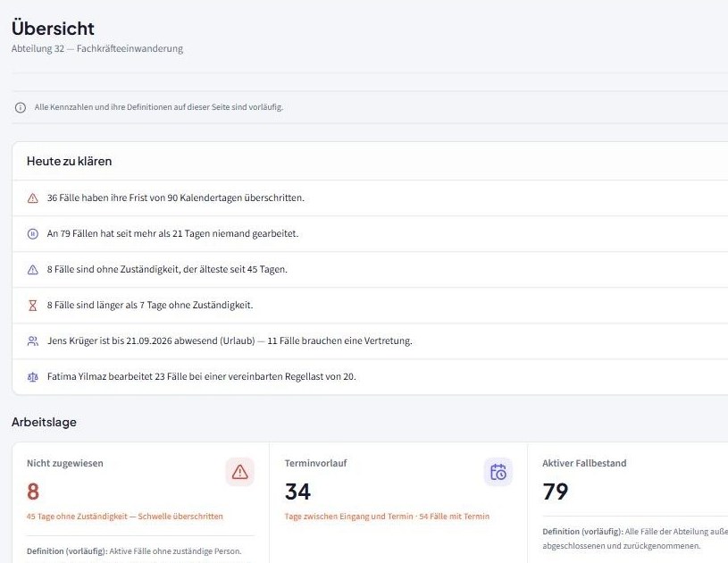This screenshot has width=728, height=563.
Task: Click the red warning triangle for 36 overdue cases
Action: coord(32,198)
